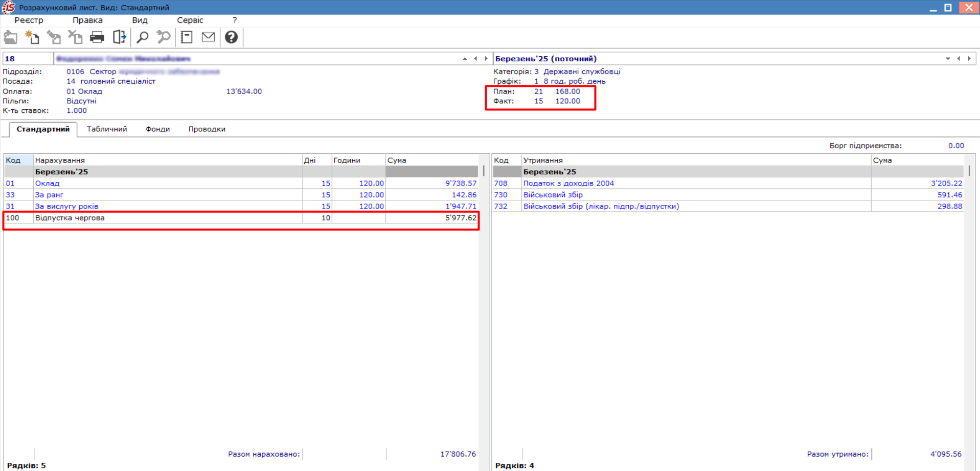This screenshot has height=471, width=980.
Task: Click the salary amount 13'634.00
Action: coord(244,91)
